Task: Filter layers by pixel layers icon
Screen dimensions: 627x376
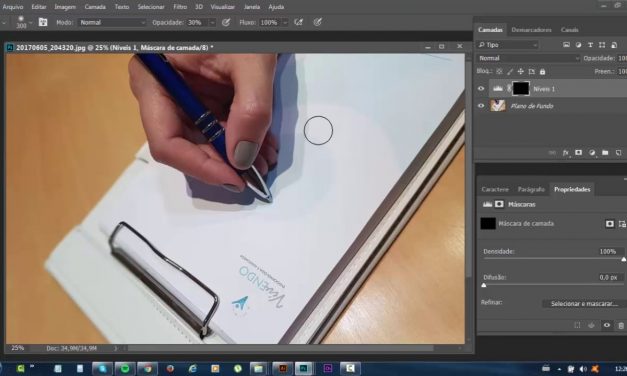Action: (566, 45)
